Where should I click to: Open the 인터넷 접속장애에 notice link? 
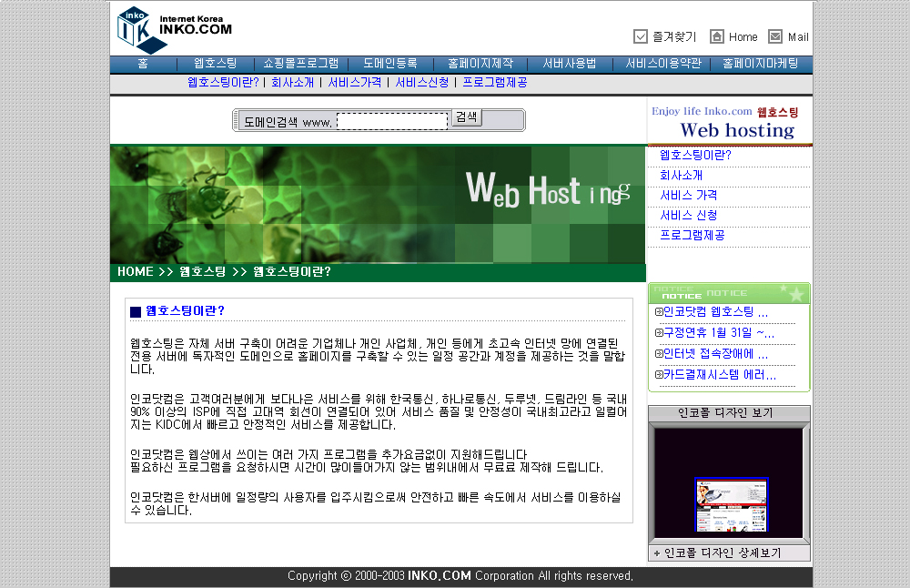(x=715, y=354)
